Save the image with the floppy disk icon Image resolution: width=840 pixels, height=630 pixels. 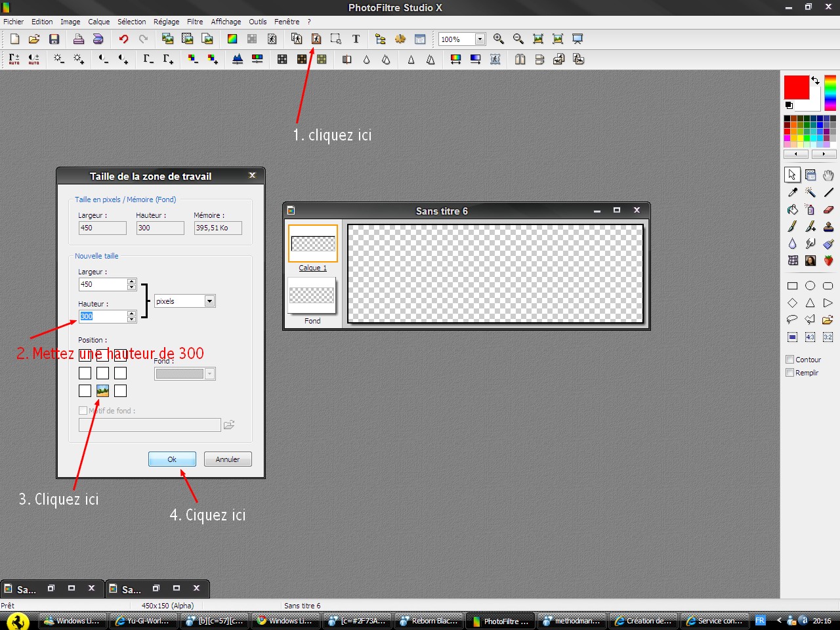(x=54, y=39)
